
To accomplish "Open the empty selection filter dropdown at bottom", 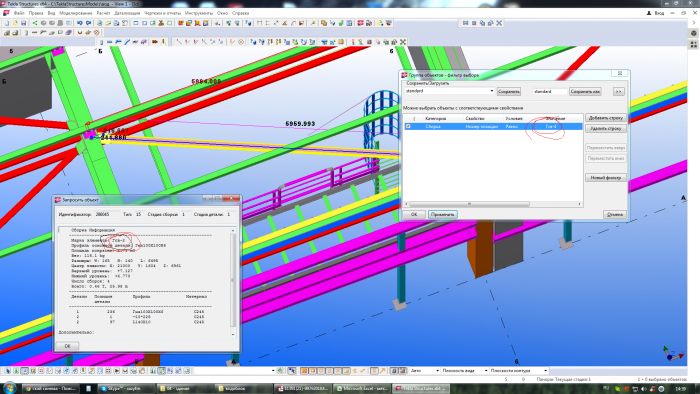I will pos(273,371).
